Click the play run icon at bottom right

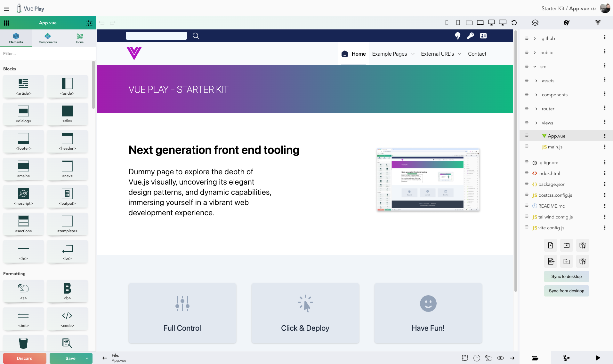click(598, 358)
